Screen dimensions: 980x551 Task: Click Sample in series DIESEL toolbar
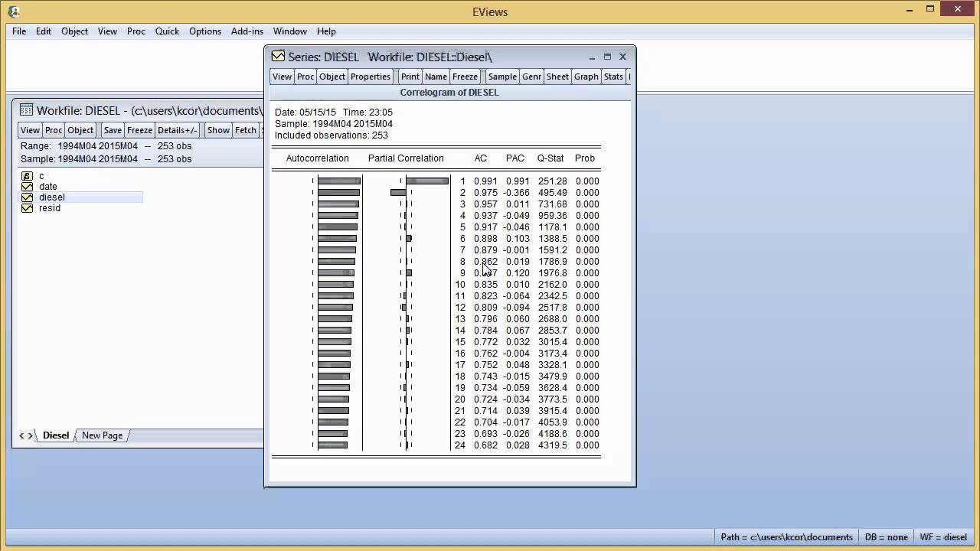pos(502,77)
